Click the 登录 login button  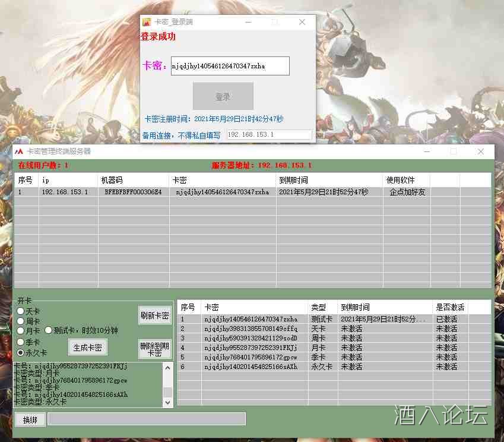click(223, 96)
